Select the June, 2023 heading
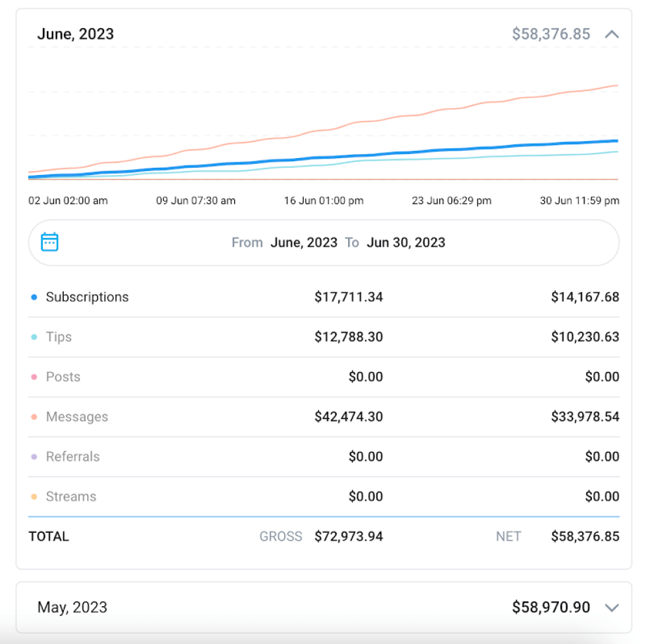The height and width of the screenshot is (644, 646). [x=75, y=34]
